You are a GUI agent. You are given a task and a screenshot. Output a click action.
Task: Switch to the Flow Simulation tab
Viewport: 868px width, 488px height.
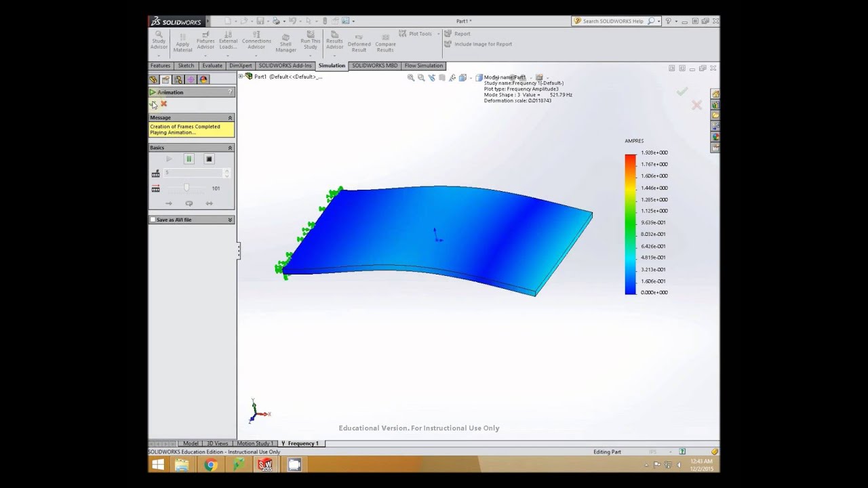coord(424,66)
